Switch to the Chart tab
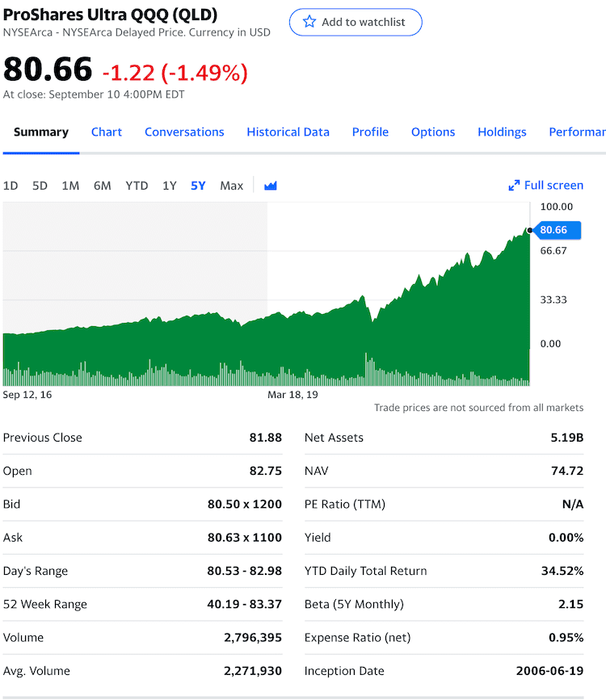 tap(106, 132)
